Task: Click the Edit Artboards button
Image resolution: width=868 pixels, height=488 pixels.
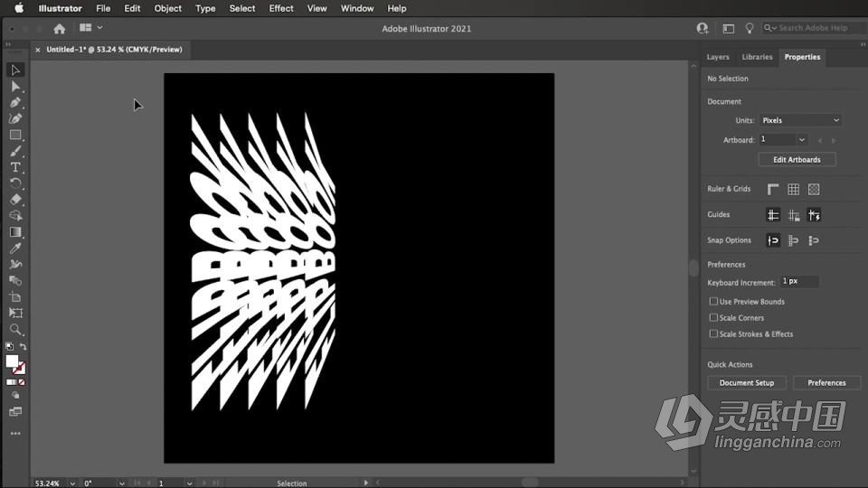Action: (x=797, y=159)
